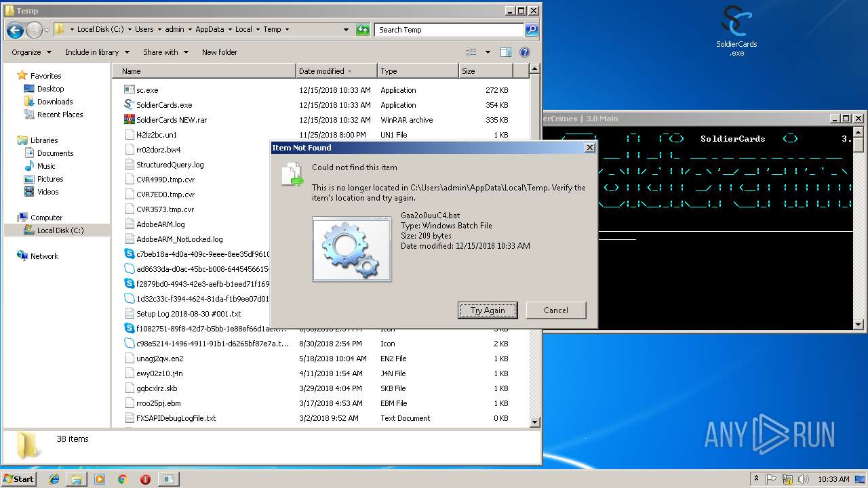Click file list scrollbar up arrow
This screenshot has width=868, height=488.
[534, 69]
